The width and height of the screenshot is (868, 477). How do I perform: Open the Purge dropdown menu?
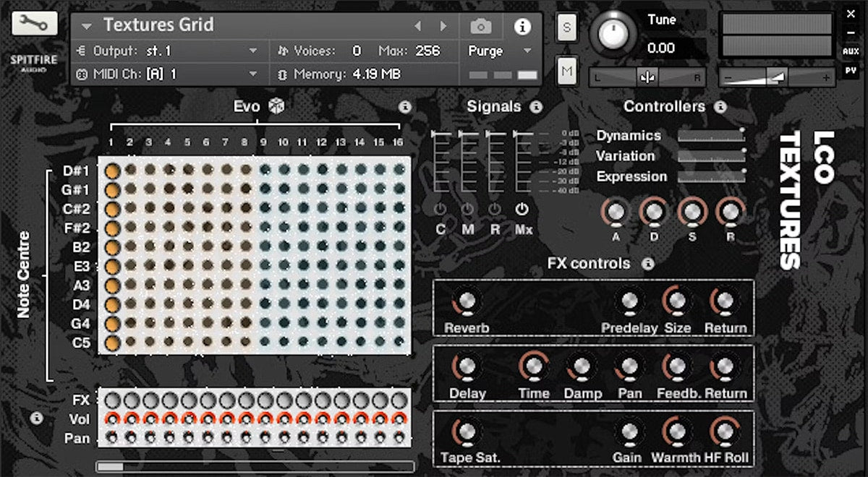500,51
